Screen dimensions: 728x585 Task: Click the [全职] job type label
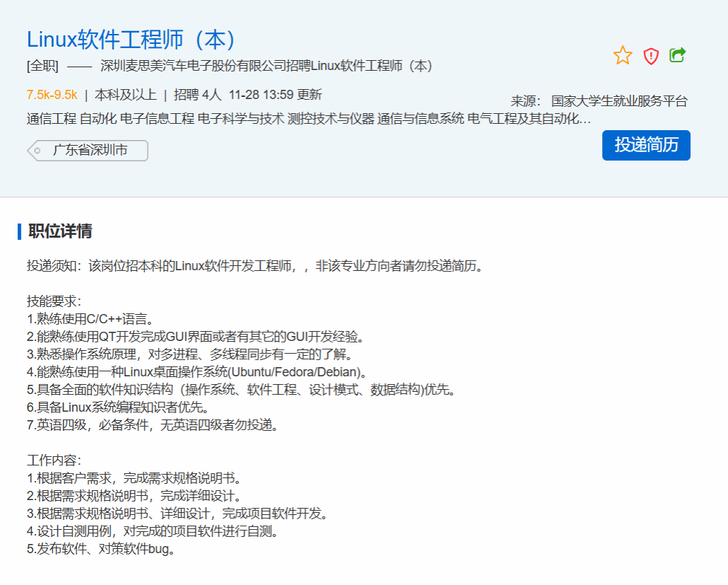coord(42,66)
